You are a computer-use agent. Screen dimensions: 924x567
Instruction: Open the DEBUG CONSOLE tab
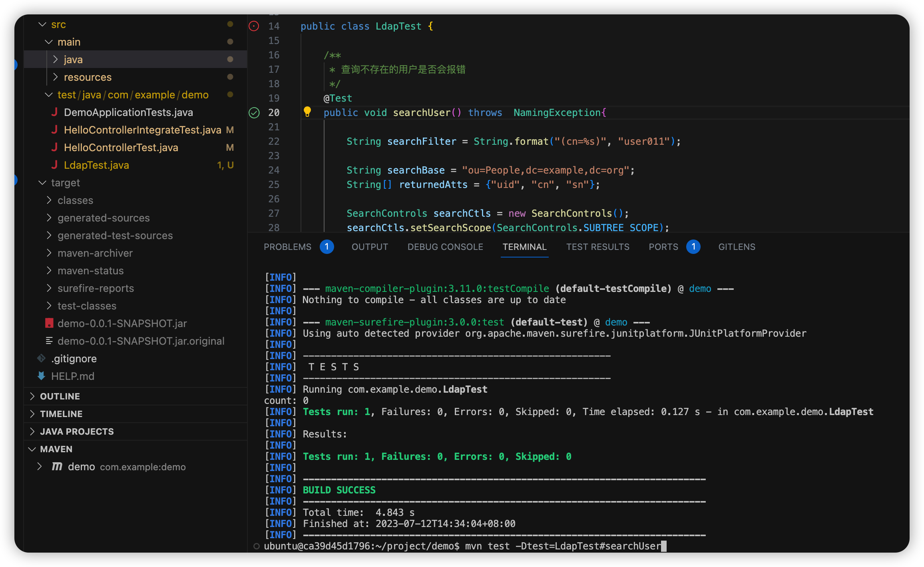click(445, 247)
